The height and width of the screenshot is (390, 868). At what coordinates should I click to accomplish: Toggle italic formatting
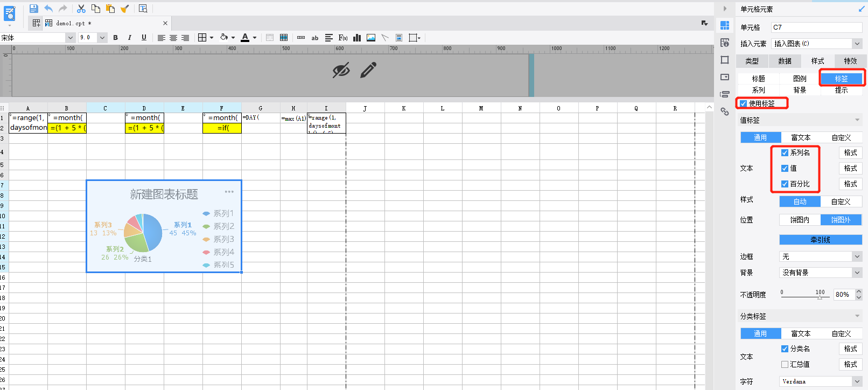pyautogui.click(x=129, y=38)
